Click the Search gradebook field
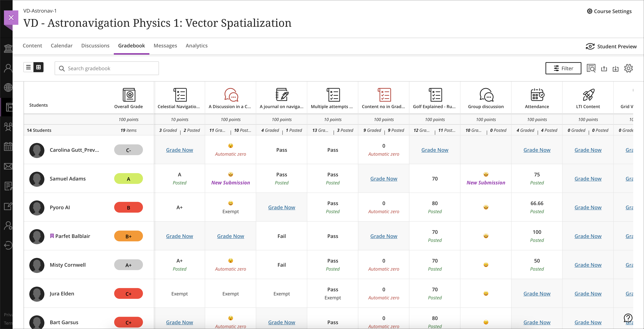Viewport: 644px width, 329px height. click(107, 68)
